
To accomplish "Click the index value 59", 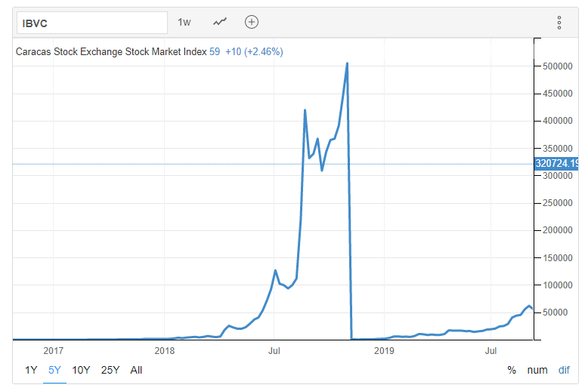I will coord(215,51).
